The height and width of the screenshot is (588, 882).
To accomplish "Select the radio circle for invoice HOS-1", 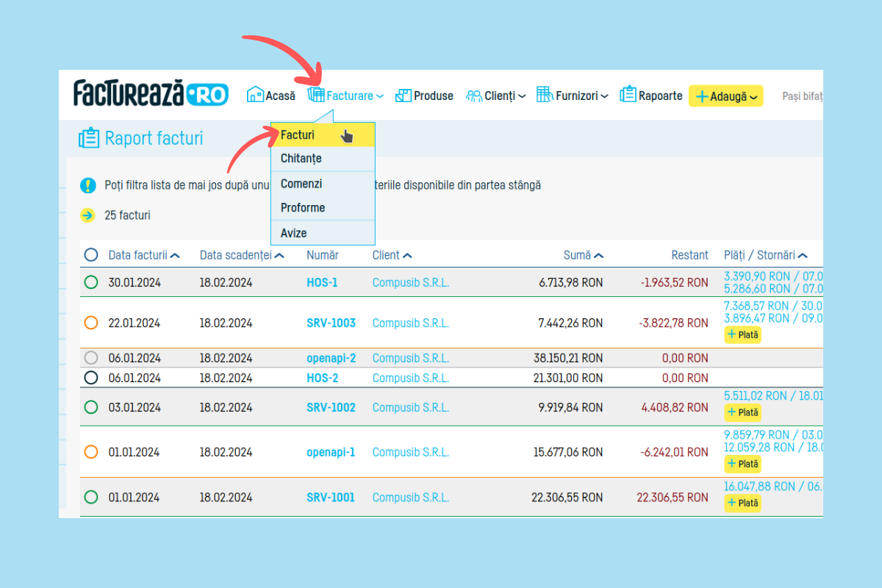I will tap(91, 282).
